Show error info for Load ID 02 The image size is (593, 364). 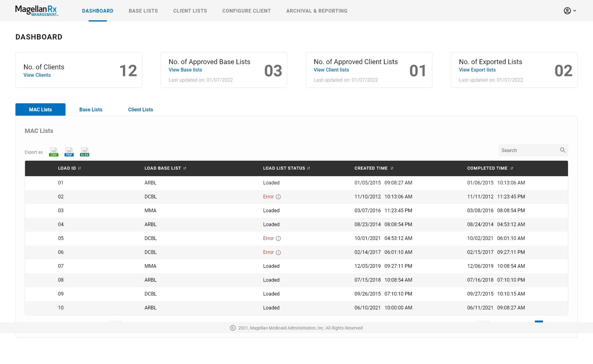point(278,197)
